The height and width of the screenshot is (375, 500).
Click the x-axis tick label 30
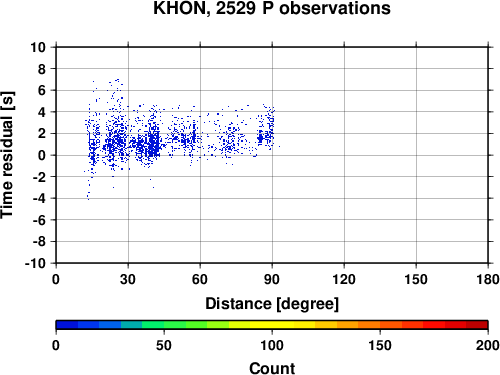[128, 279]
